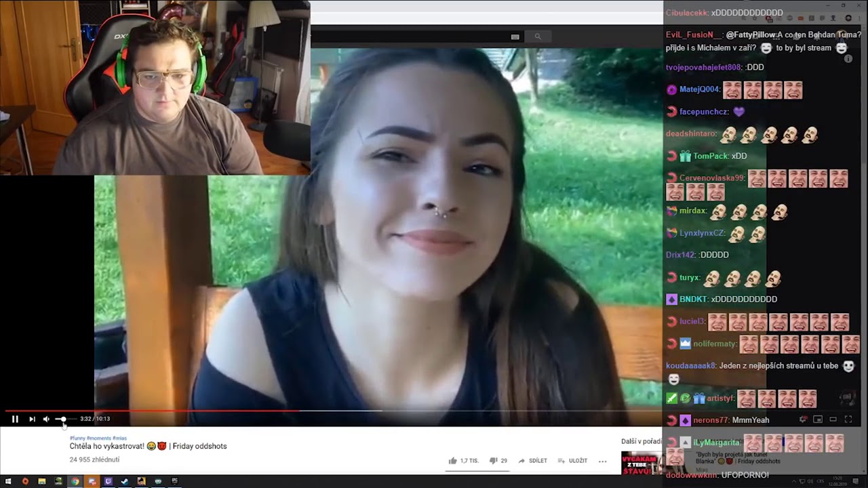Open File Explorer from the taskbar
The height and width of the screenshot is (488, 868).
[41, 481]
